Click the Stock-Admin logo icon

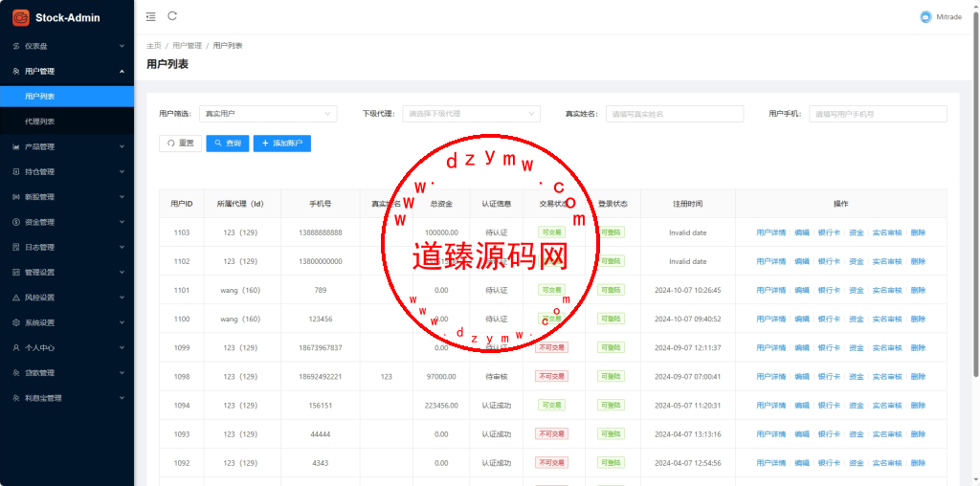coord(21,17)
